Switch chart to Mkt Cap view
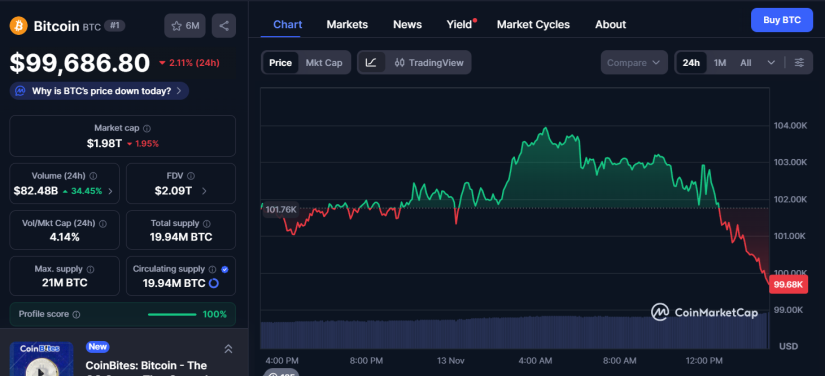Image resolution: width=825 pixels, height=376 pixels. click(324, 63)
